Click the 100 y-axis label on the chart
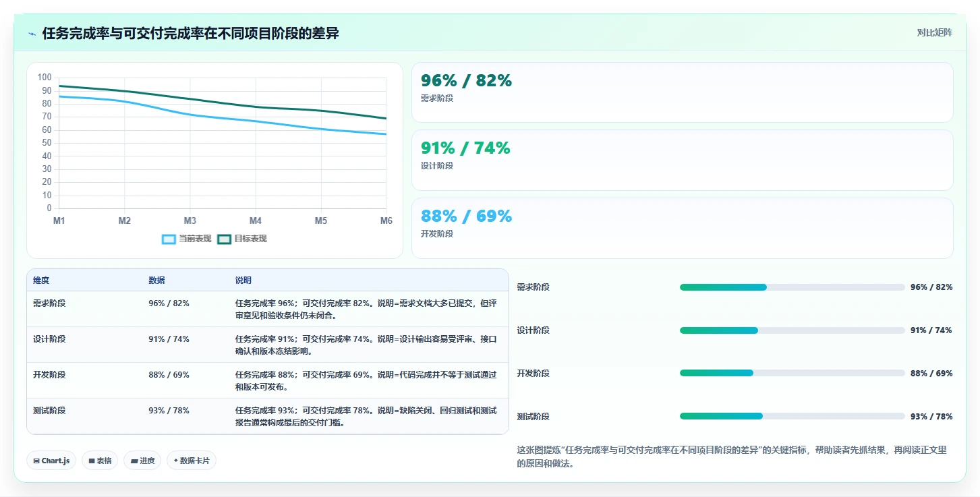This screenshot has height=497, width=980. (x=45, y=78)
